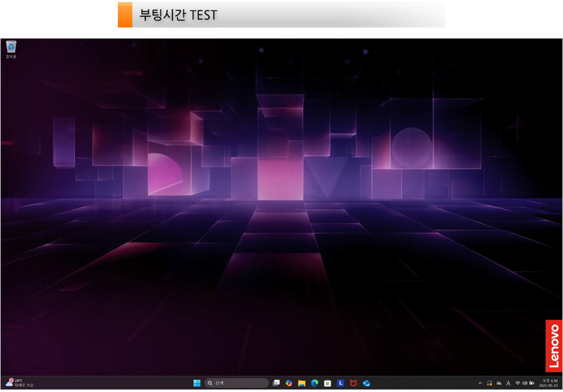Expand hidden system tray icons
Image resolution: width=563 pixels, height=392 pixels.
[480, 383]
